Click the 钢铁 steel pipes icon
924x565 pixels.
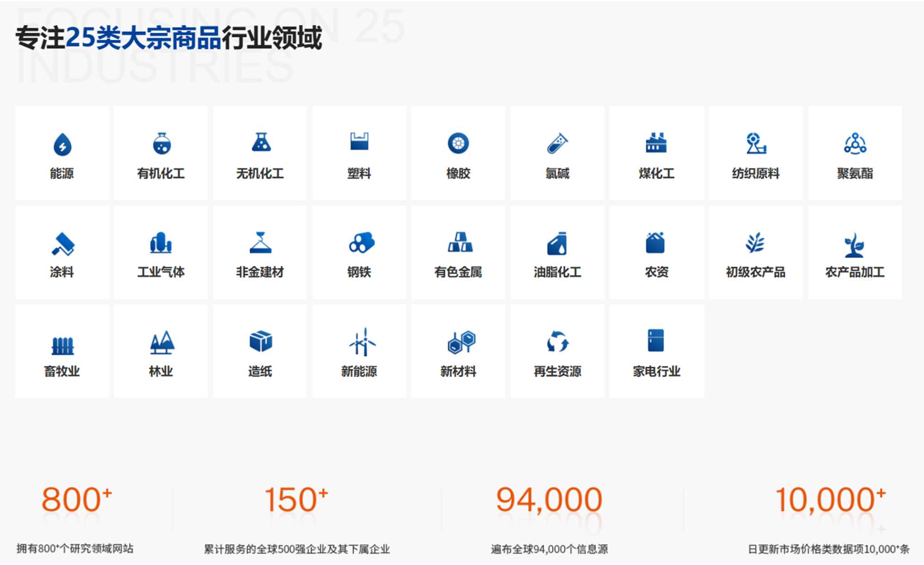pyautogui.click(x=361, y=243)
